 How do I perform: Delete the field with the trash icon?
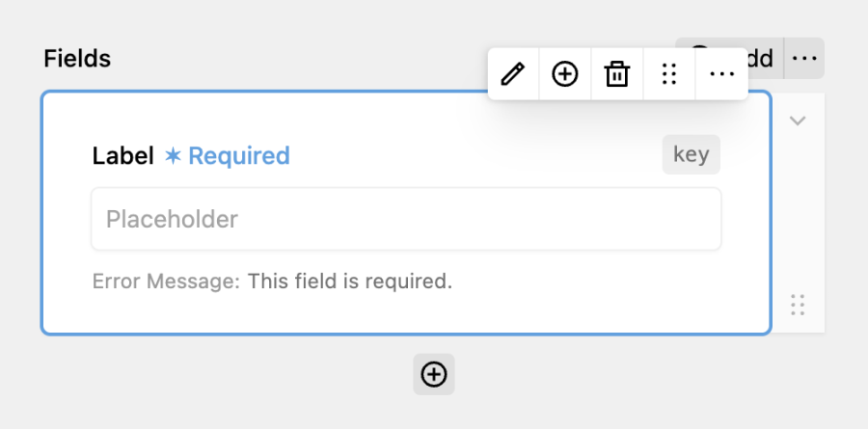(x=616, y=73)
